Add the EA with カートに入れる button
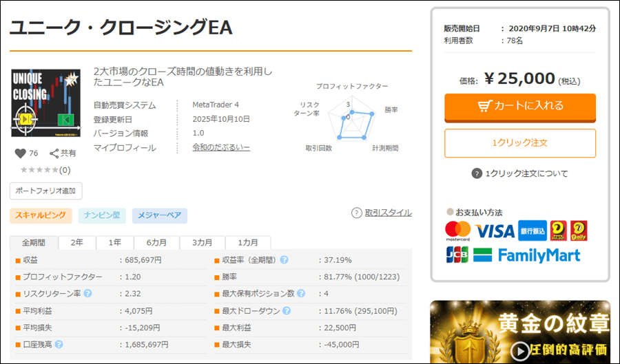The width and height of the screenshot is (620, 364). (x=520, y=106)
